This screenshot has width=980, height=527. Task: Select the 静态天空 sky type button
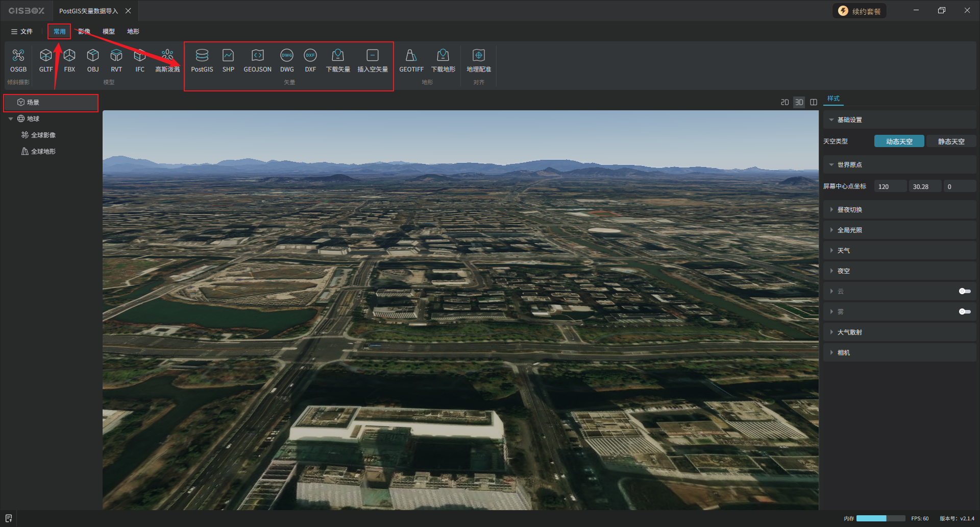[x=950, y=141]
